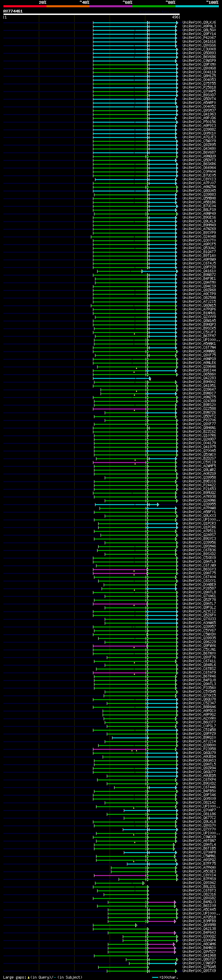Select the UniRef100_Q6V8M8 label
Viewport: 222px width, 980px height.
[x=199, y=925]
